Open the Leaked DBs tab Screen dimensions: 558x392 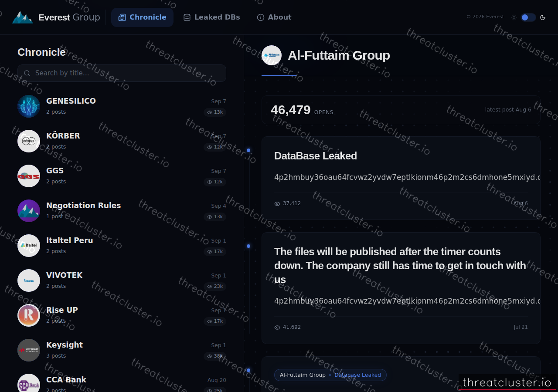click(212, 17)
